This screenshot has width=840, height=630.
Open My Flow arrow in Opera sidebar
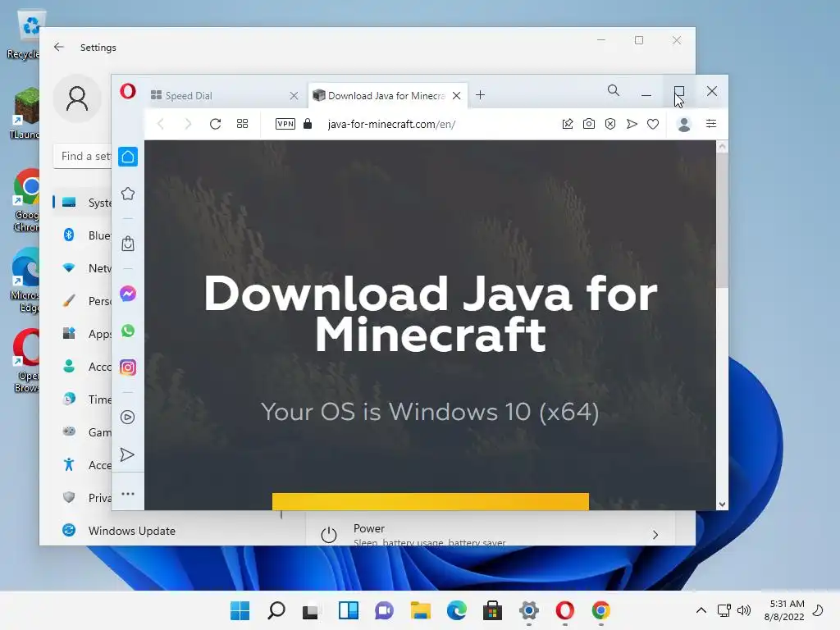[x=127, y=454]
